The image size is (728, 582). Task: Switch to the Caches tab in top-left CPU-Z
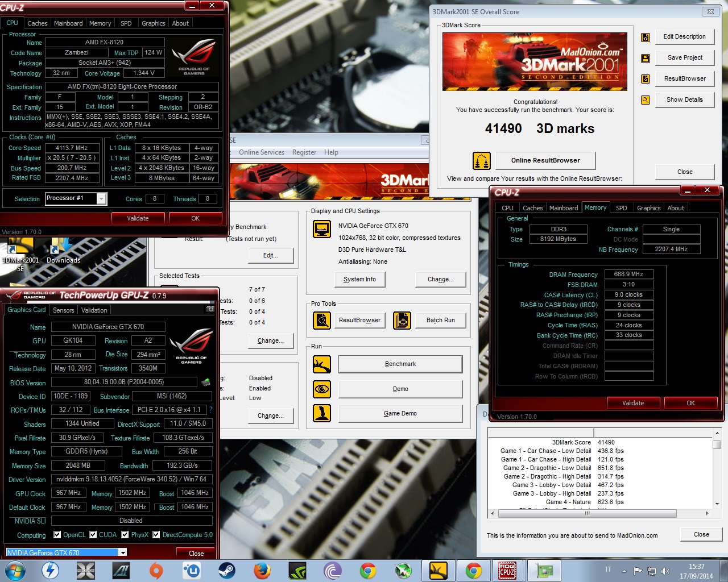(x=38, y=23)
